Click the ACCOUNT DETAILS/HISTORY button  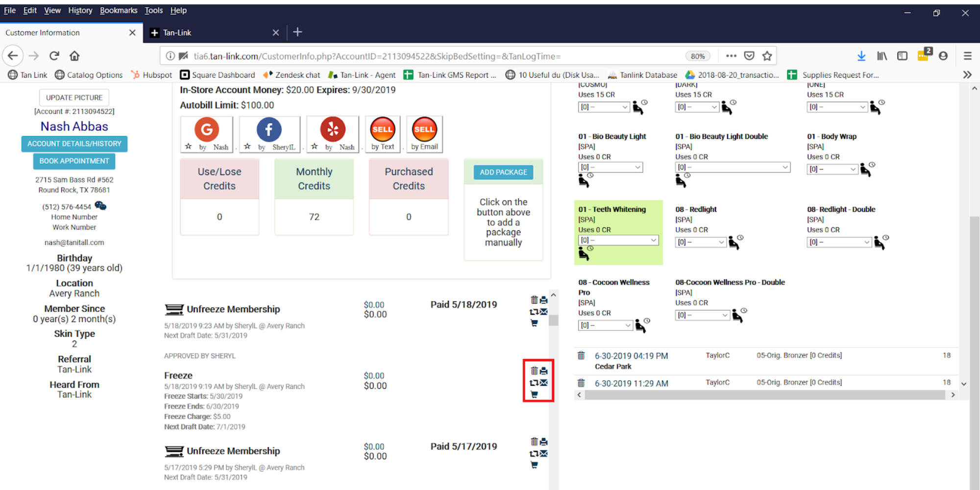tap(74, 144)
